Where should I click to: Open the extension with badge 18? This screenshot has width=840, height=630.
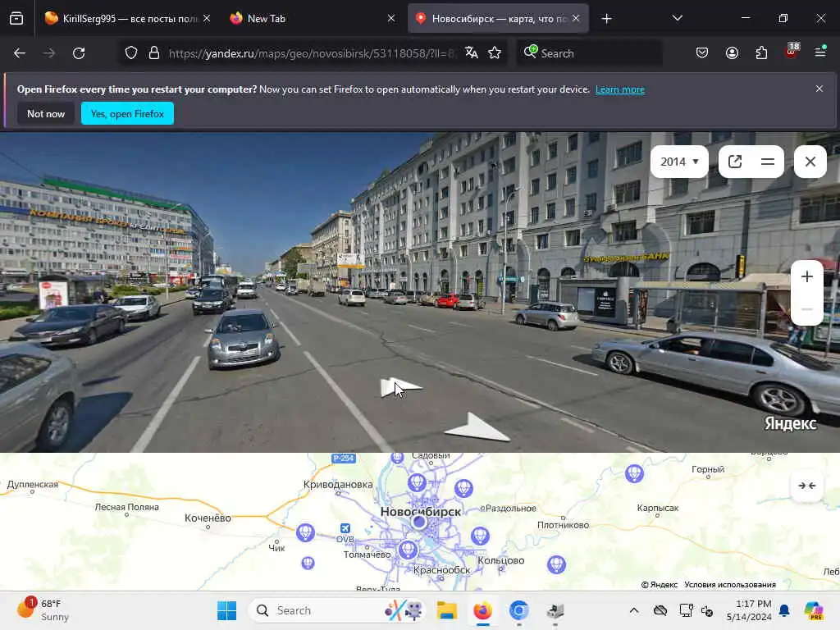[792, 52]
